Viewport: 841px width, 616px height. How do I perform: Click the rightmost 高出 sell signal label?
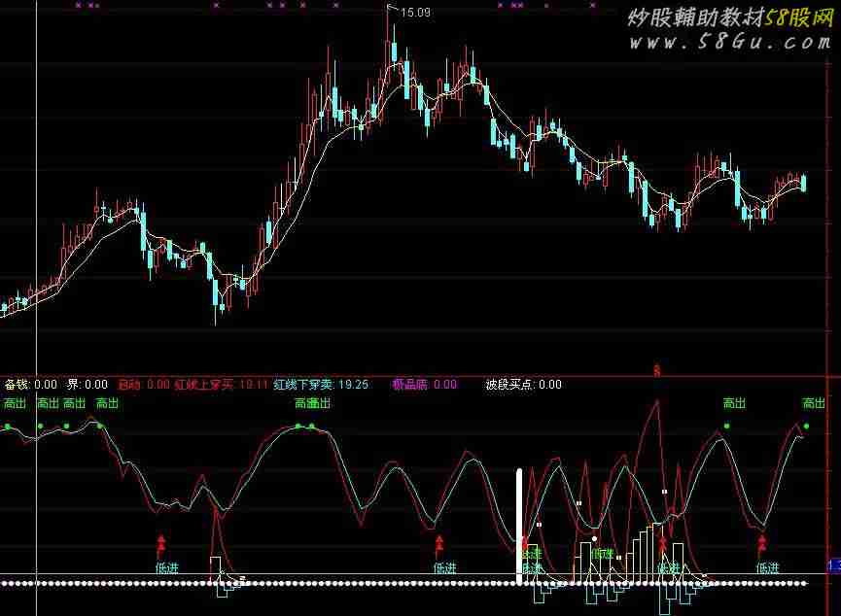pyautogui.click(x=813, y=403)
